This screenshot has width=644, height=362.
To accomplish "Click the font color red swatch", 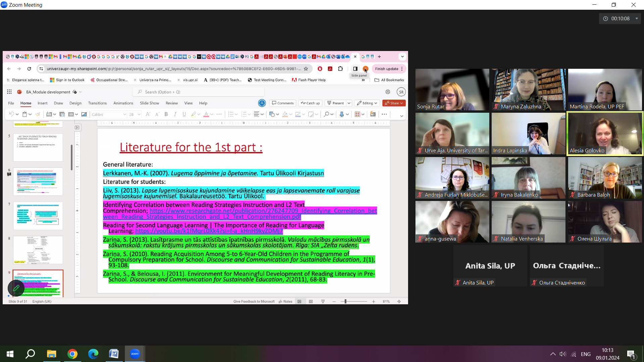I will click(206, 114).
